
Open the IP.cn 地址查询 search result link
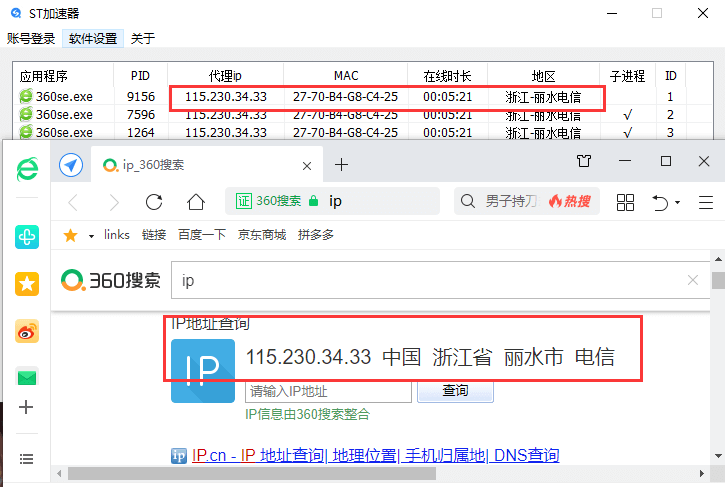(x=375, y=456)
